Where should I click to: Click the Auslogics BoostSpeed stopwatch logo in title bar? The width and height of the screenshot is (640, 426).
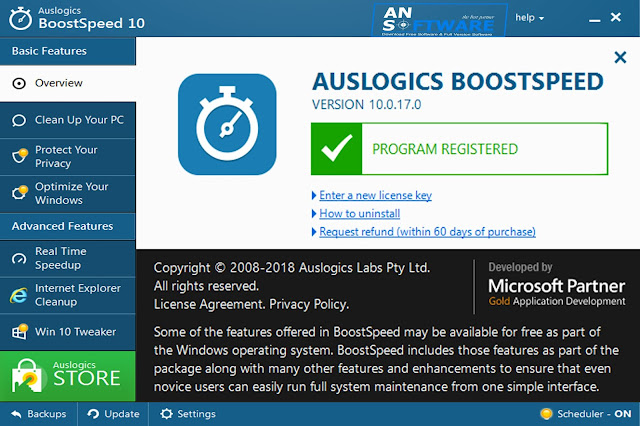[x=20, y=18]
